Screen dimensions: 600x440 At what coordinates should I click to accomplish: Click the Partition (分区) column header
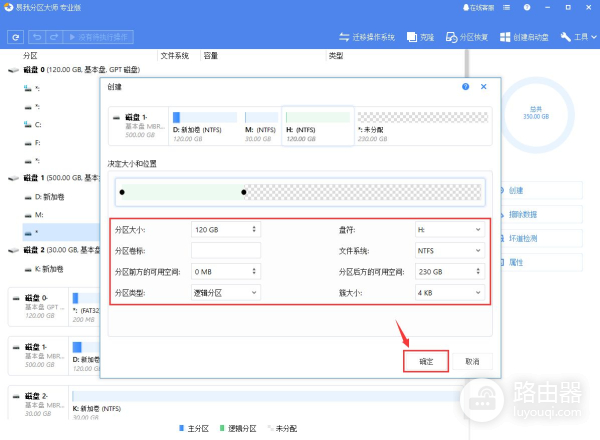(x=30, y=56)
